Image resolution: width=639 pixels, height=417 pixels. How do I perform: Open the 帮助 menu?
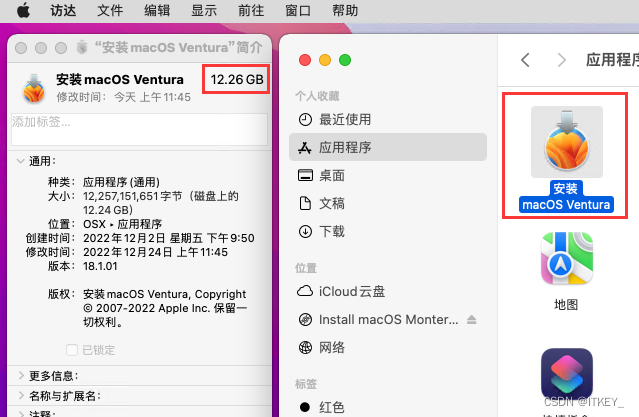(x=345, y=10)
